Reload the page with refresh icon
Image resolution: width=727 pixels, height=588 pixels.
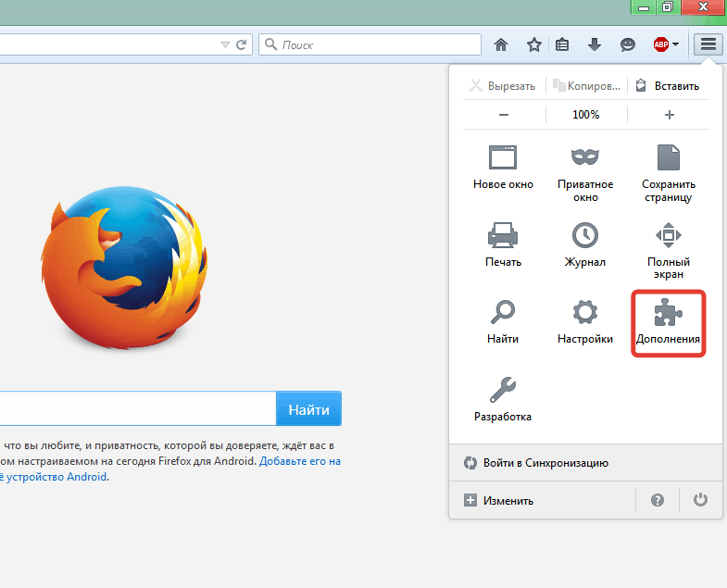241,44
